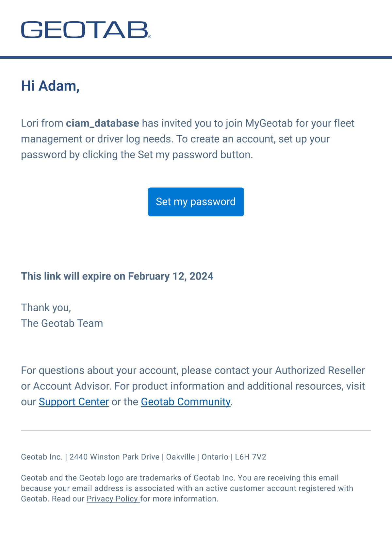
Task: Click the link expiry date text
Action: [117, 276]
